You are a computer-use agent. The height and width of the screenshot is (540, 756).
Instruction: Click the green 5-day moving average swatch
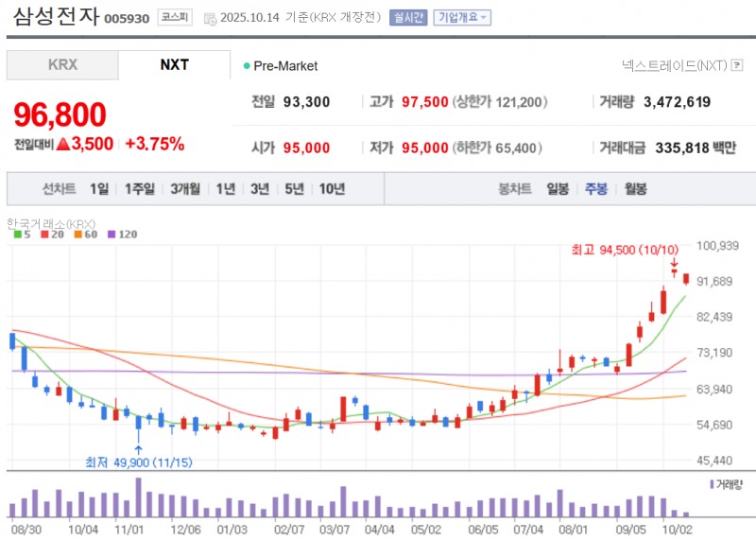pyautogui.click(x=16, y=234)
